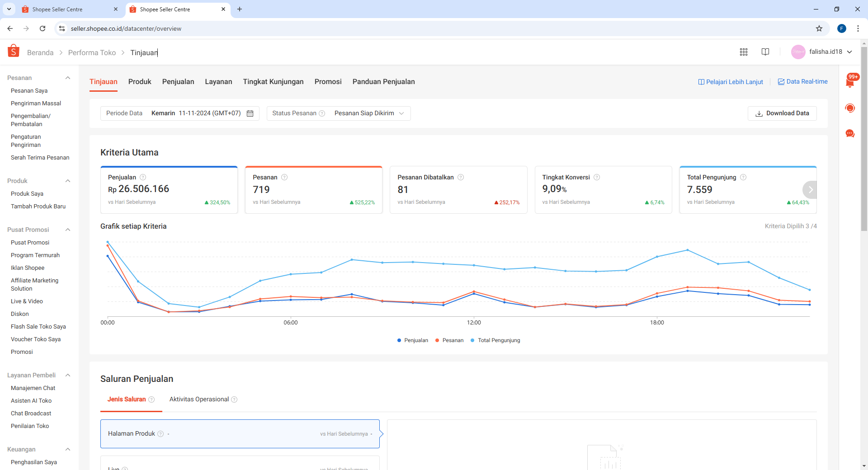Click the help icon beside Halaman Produk
This screenshot has width=868, height=470.
pyautogui.click(x=160, y=434)
